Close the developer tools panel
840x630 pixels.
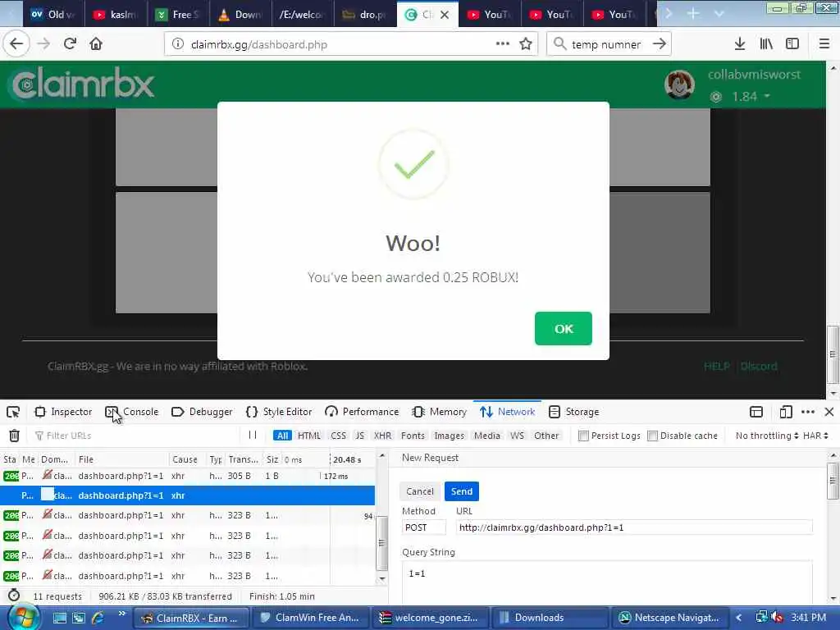pos(829,412)
